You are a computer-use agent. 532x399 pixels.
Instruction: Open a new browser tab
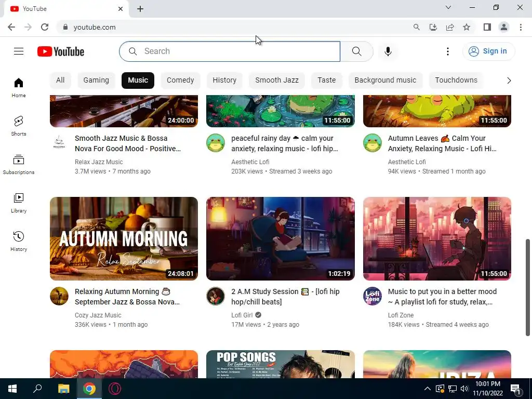click(140, 9)
